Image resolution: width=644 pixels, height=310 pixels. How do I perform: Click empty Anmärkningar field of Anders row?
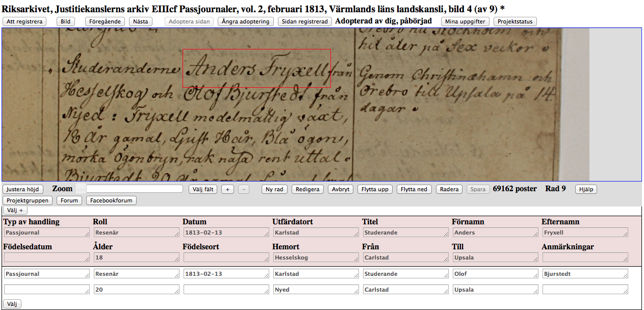[x=585, y=257]
